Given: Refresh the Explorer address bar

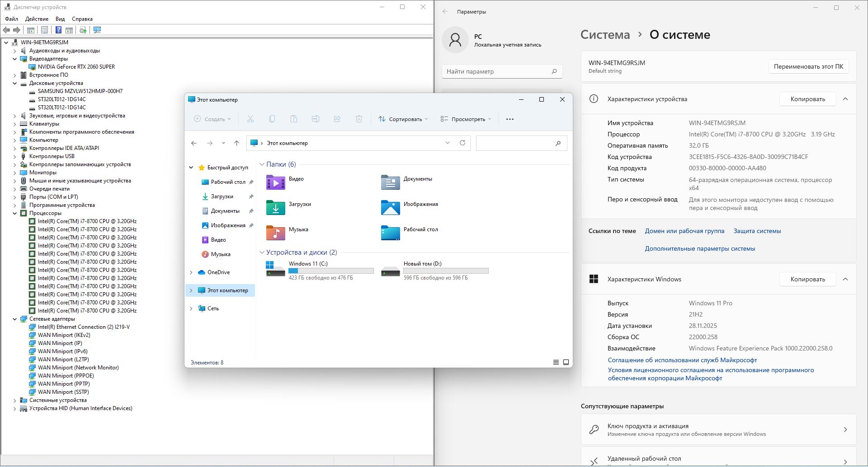Looking at the screenshot, I should (462, 143).
